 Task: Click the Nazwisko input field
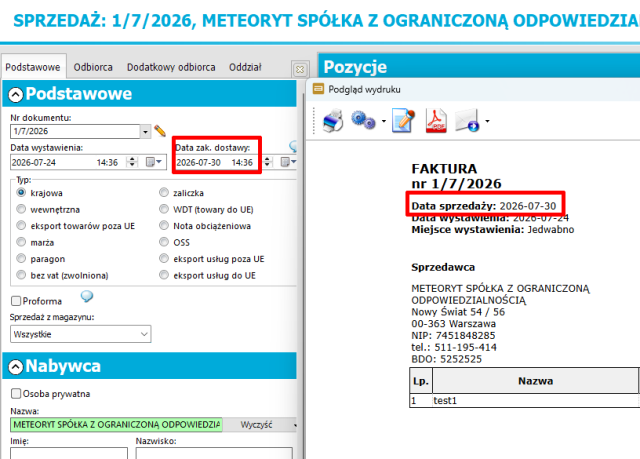tap(214, 453)
